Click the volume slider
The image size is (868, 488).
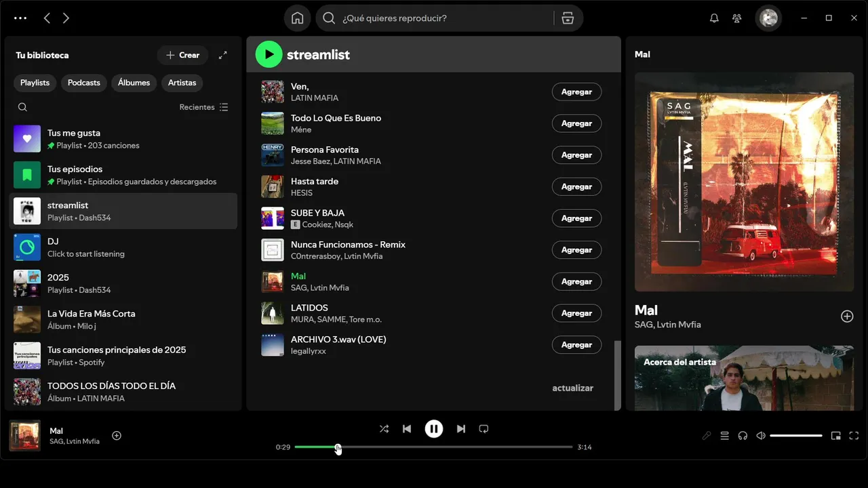pos(796,436)
